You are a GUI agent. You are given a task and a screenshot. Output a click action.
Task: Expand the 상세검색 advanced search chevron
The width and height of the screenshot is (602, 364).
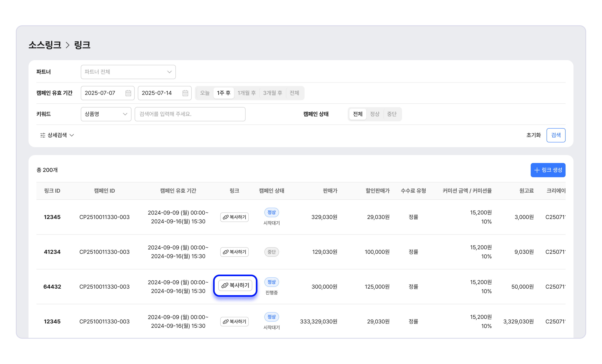tap(72, 135)
